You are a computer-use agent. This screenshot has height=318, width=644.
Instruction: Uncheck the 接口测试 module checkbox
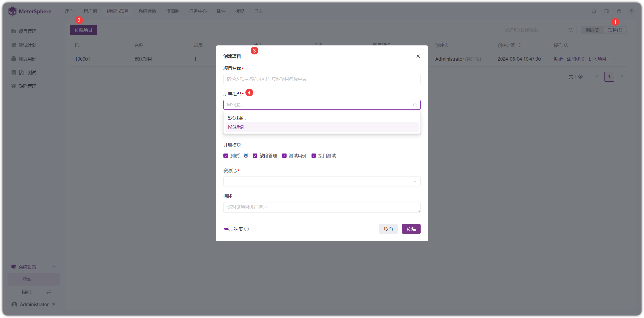pyautogui.click(x=314, y=156)
